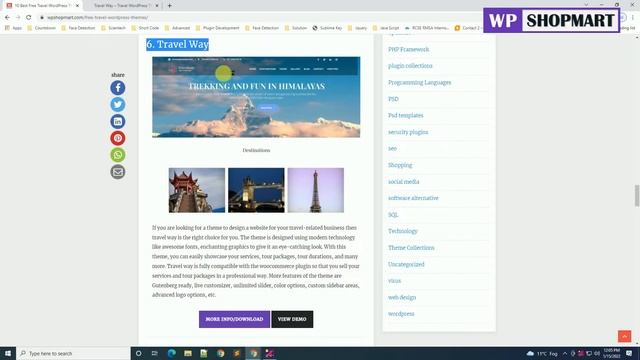Open the security plugins category link

click(x=408, y=132)
